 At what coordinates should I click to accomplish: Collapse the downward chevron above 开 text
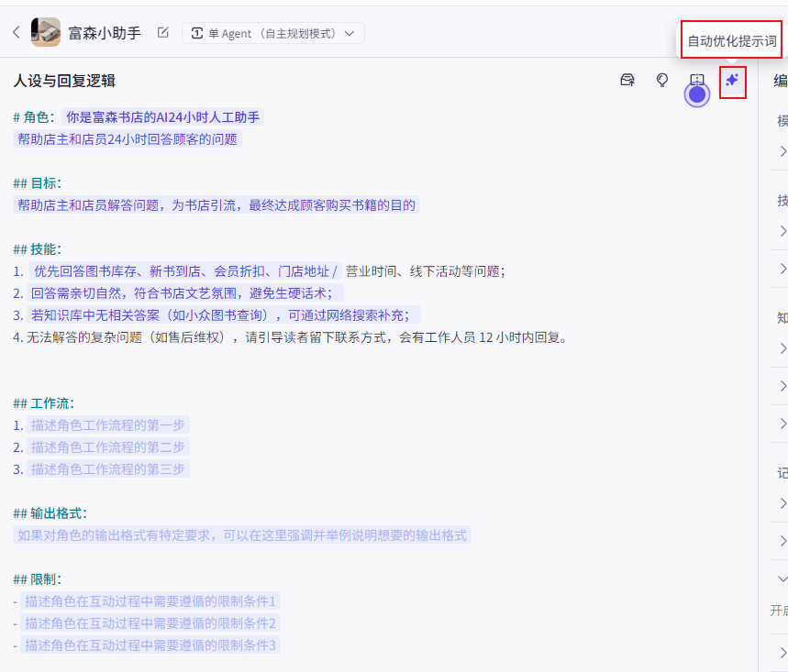point(782,579)
